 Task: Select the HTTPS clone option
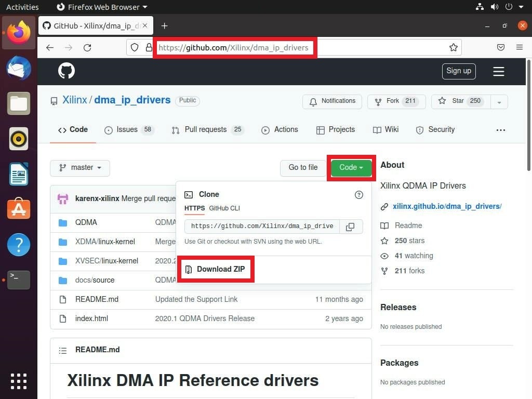[194, 208]
